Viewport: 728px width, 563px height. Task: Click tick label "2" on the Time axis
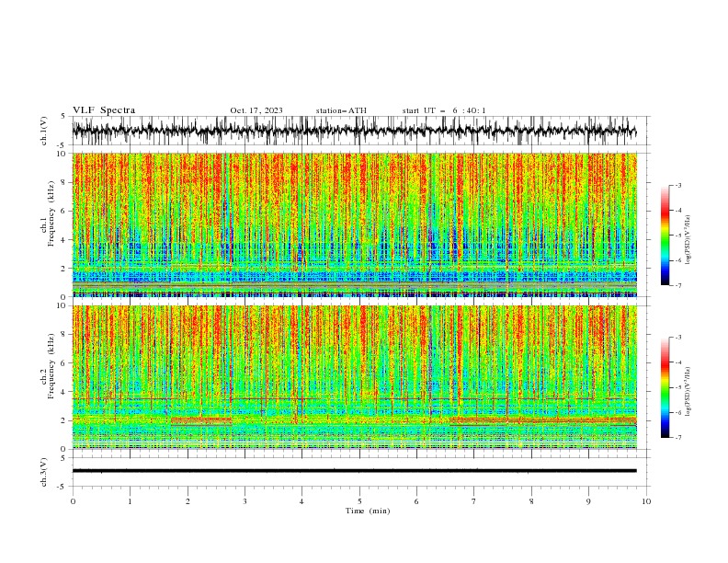[188, 501]
